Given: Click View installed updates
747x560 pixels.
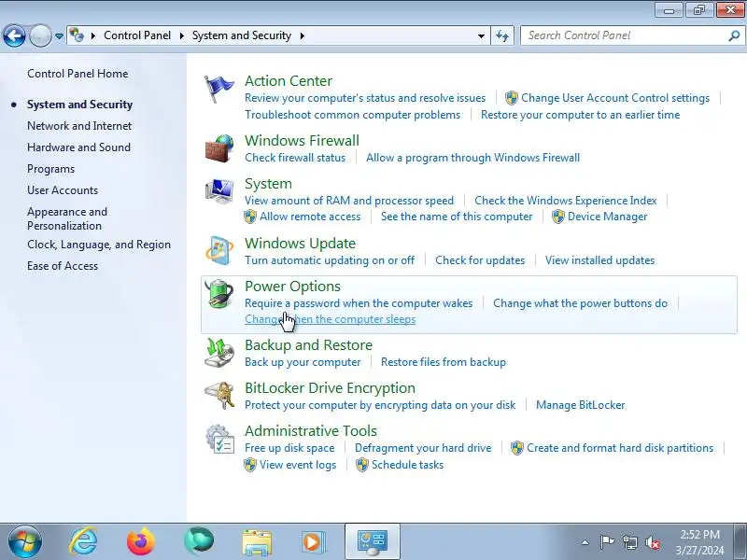Looking at the screenshot, I should click(x=599, y=260).
